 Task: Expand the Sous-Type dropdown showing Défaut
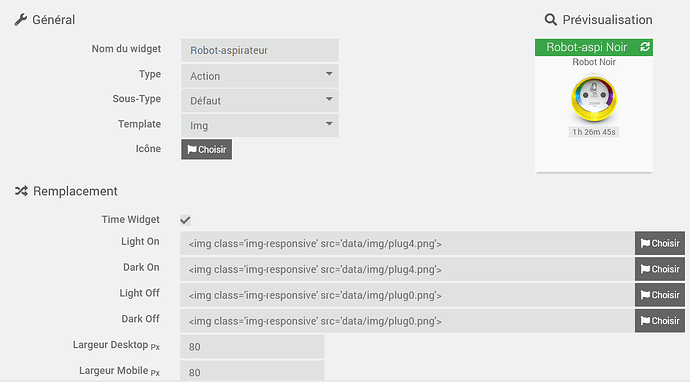tap(260, 100)
